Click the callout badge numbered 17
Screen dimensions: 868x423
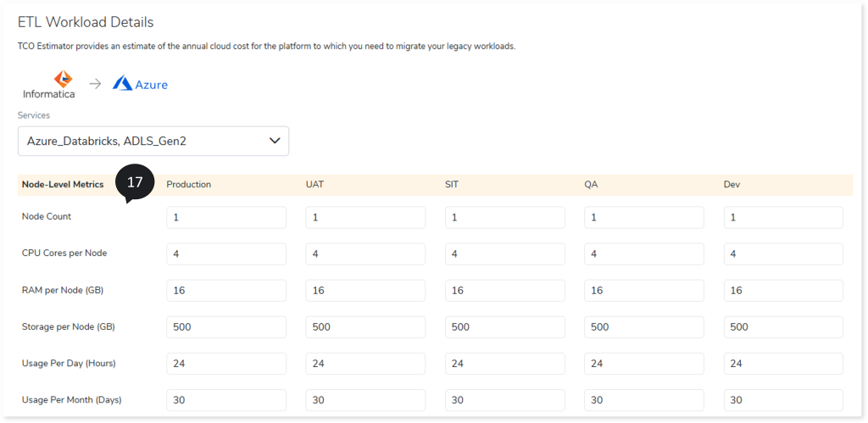point(134,182)
